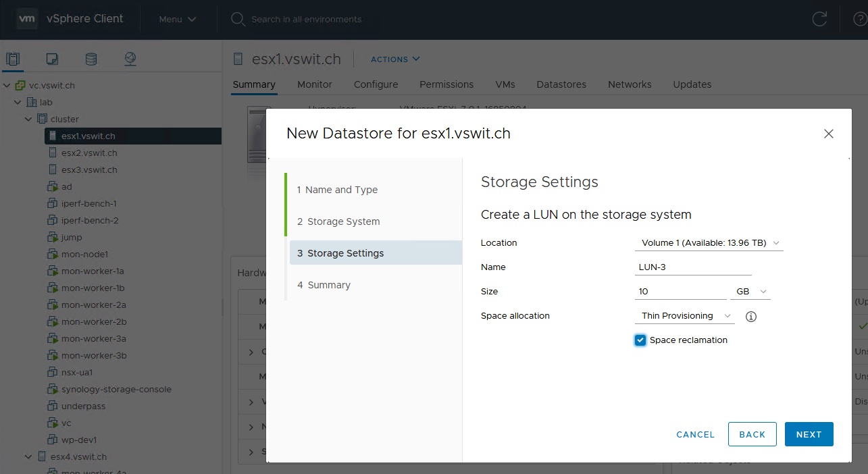Screen dimensions: 868x474
Task: Open the Hosts and Clusters inventory icon
Action: (x=13, y=59)
